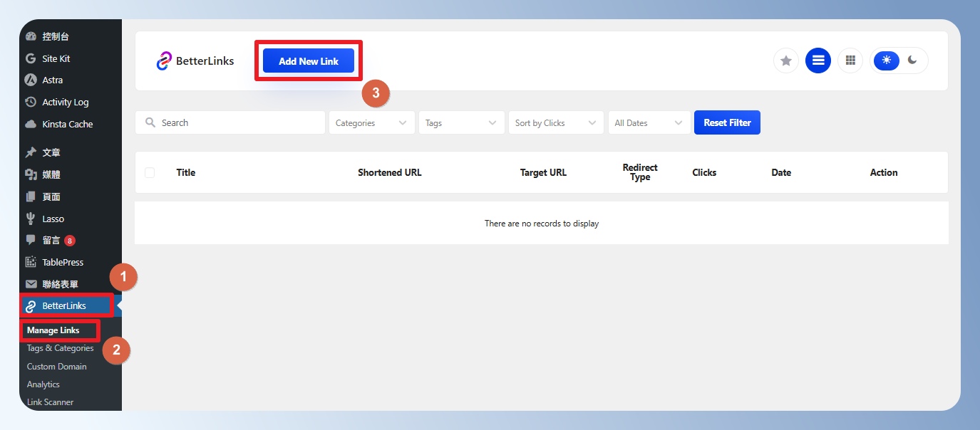
Task: Enable light mode sun toggle
Action: point(887,61)
